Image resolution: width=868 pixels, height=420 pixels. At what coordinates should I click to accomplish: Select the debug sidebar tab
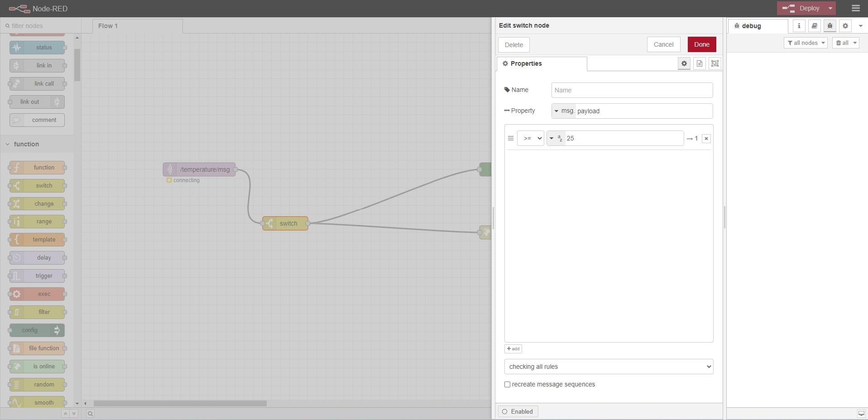(x=758, y=26)
